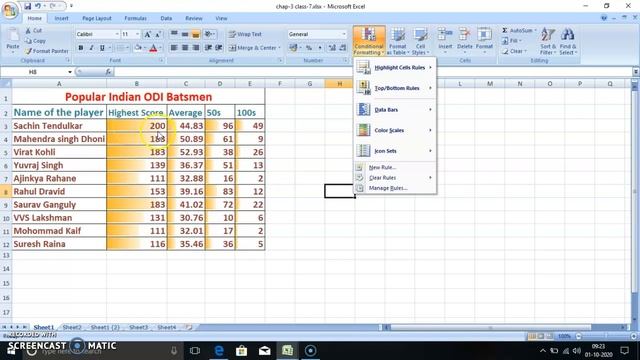Viewport: 640px width, 360px height.
Task: Select cell with Sachin Tendulkar
Action: [x=59, y=126]
